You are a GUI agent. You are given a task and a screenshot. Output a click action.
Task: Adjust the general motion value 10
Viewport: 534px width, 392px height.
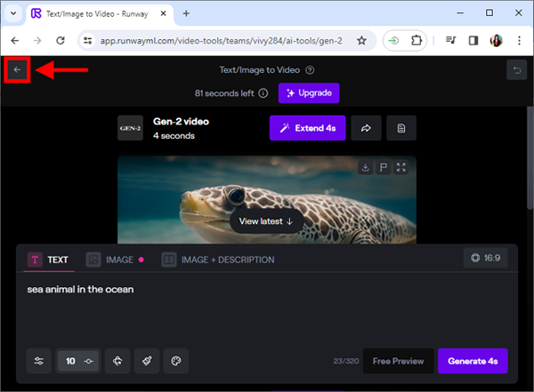78,361
